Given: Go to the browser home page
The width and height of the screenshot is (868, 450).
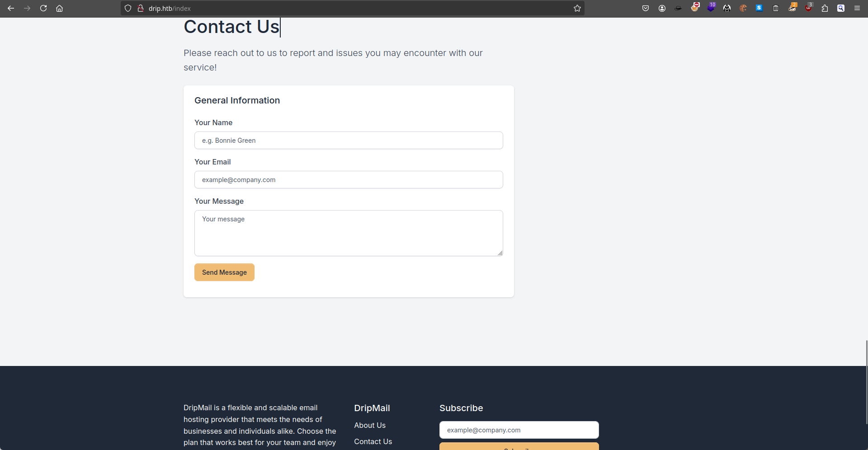Looking at the screenshot, I should tap(59, 8).
